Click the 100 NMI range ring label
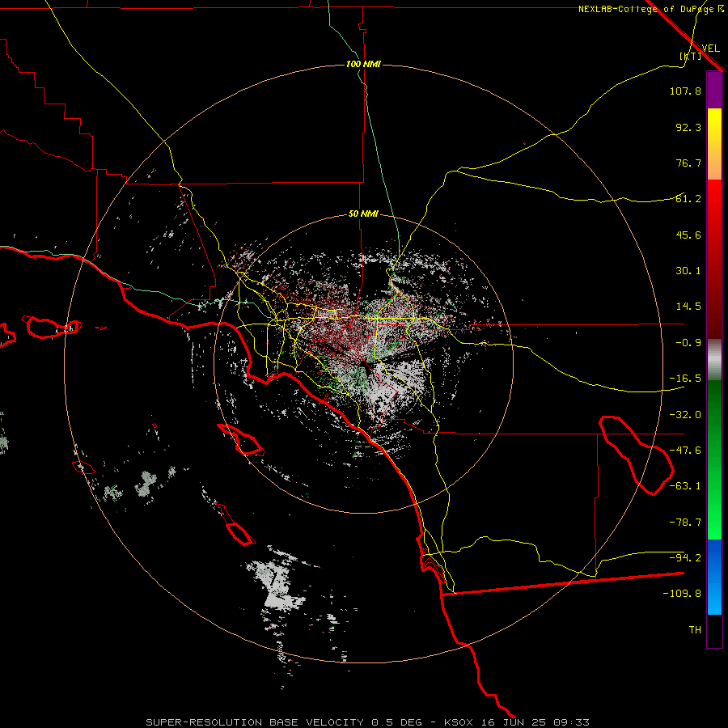Screen dimensions: 728x728 click(x=363, y=64)
